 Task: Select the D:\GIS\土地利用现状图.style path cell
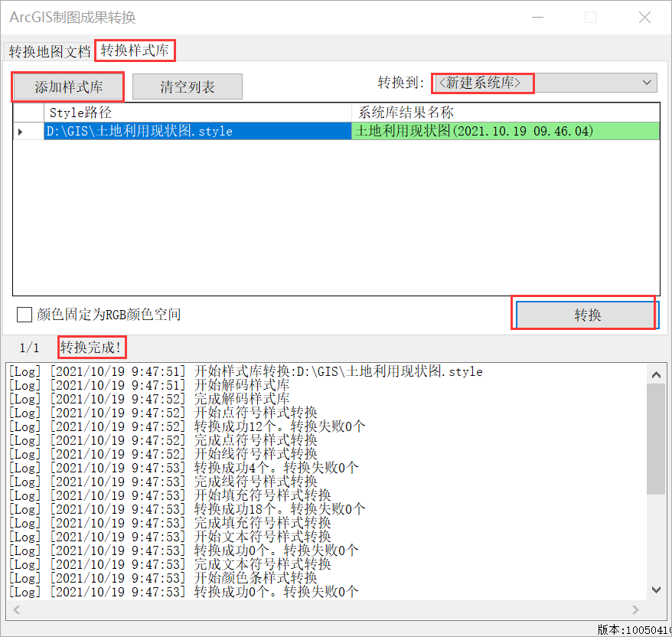pyautogui.click(x=197, y=131)
